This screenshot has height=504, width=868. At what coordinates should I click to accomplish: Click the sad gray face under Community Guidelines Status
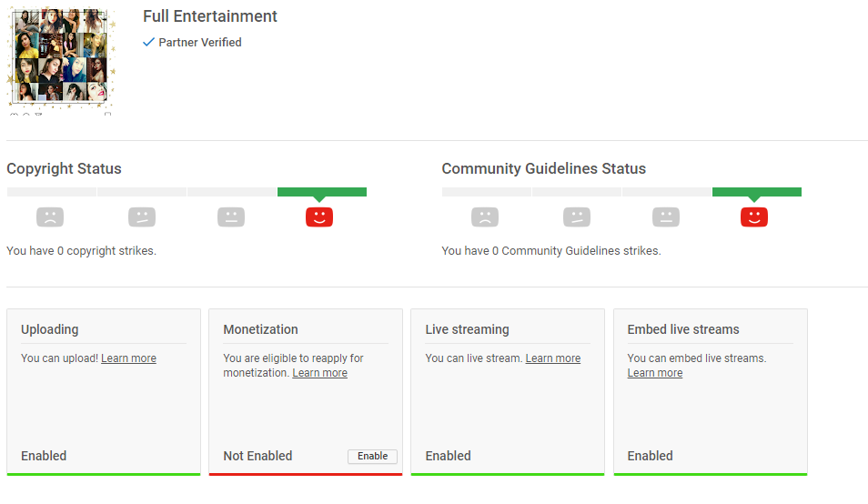coord(485,217)
